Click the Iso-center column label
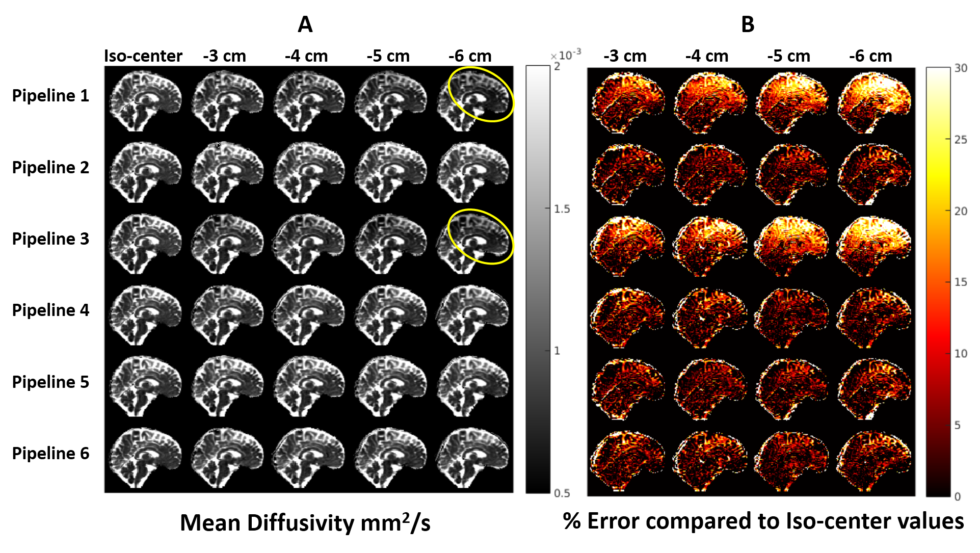The width and height of the screenshot is (980, 553). click(x=143, y=56)
